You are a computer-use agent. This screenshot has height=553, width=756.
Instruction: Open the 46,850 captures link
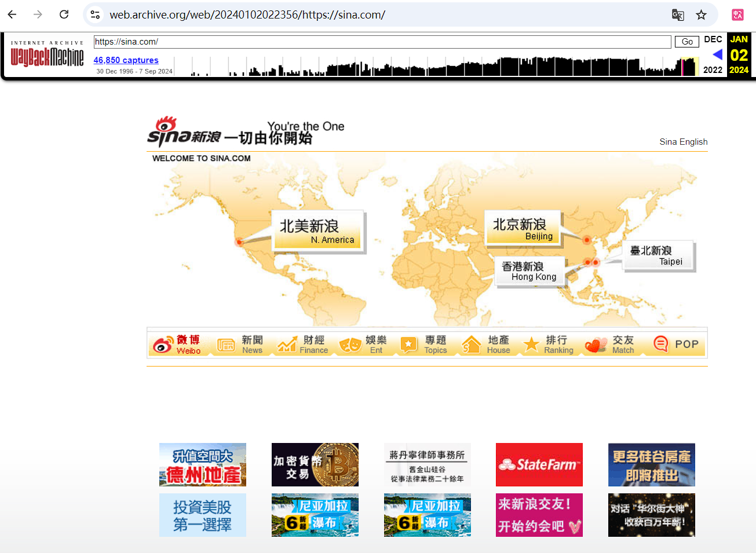tap(126, 60)
